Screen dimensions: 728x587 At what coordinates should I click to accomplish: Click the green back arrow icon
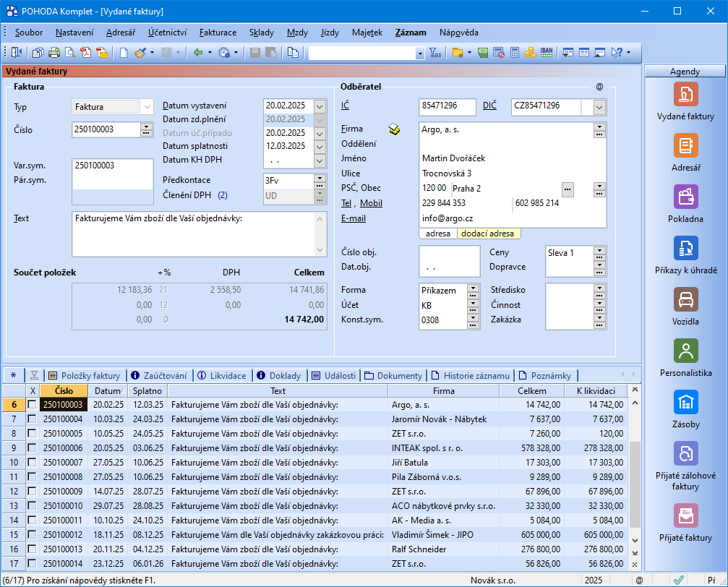point(198,53)
